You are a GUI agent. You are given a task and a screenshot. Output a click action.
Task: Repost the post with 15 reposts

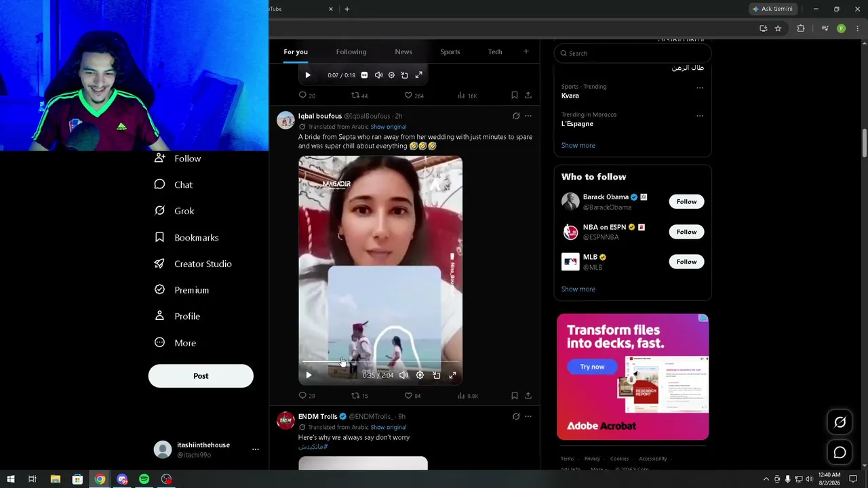[x=359, y=396]
